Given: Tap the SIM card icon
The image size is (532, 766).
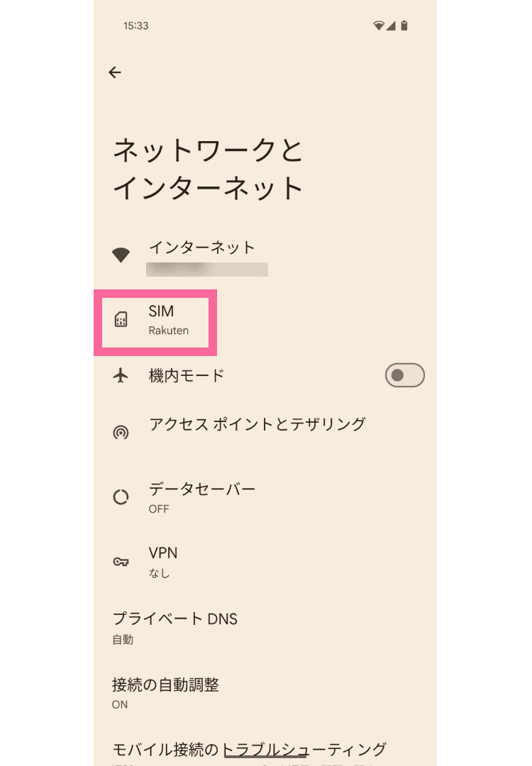Looking at the screenshot, I should coord(121,320).
